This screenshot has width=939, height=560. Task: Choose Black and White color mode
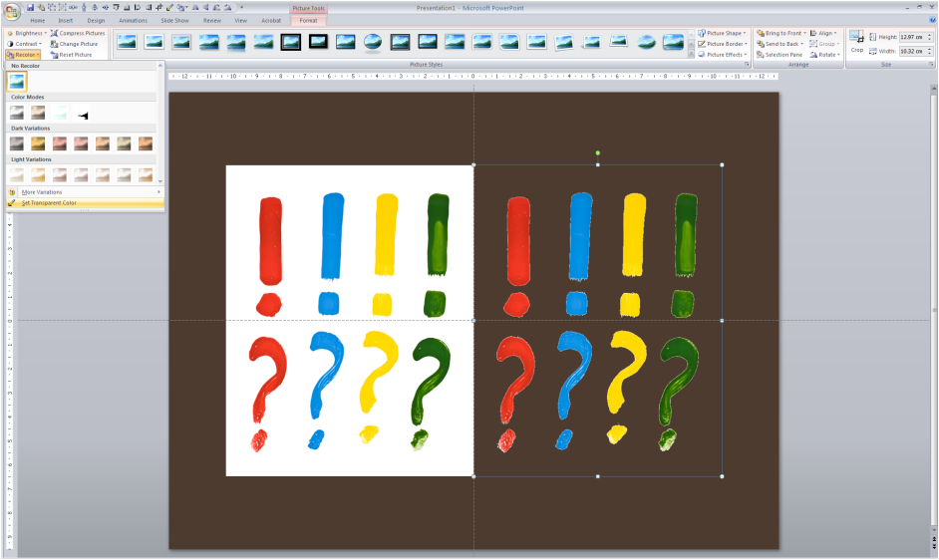pyautogui.click(x=82, y=112)
